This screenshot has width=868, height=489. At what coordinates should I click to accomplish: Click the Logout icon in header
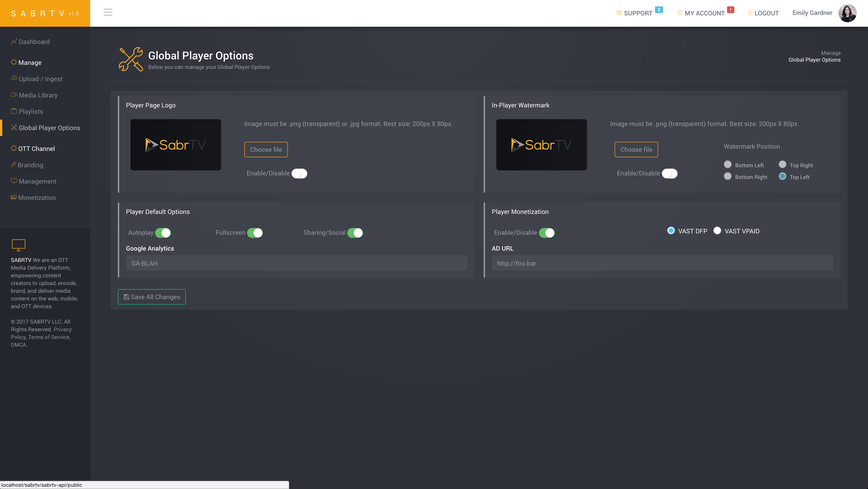click(750, 13)
